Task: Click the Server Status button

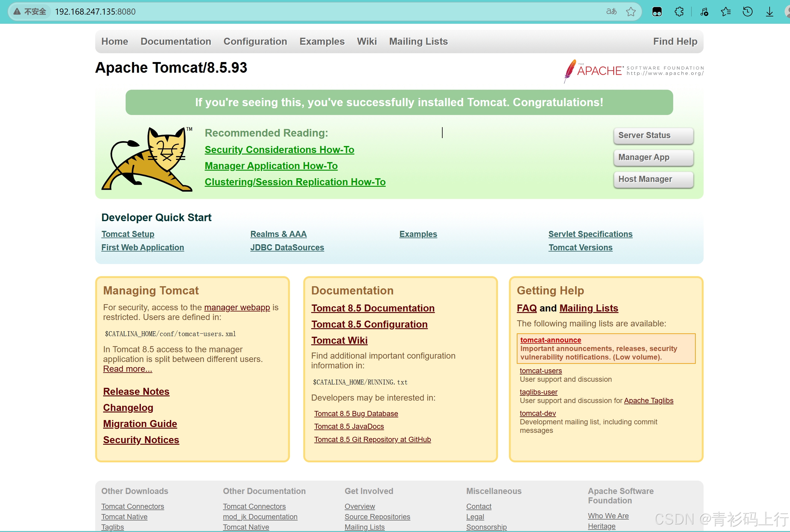Action: click(653, 135)
